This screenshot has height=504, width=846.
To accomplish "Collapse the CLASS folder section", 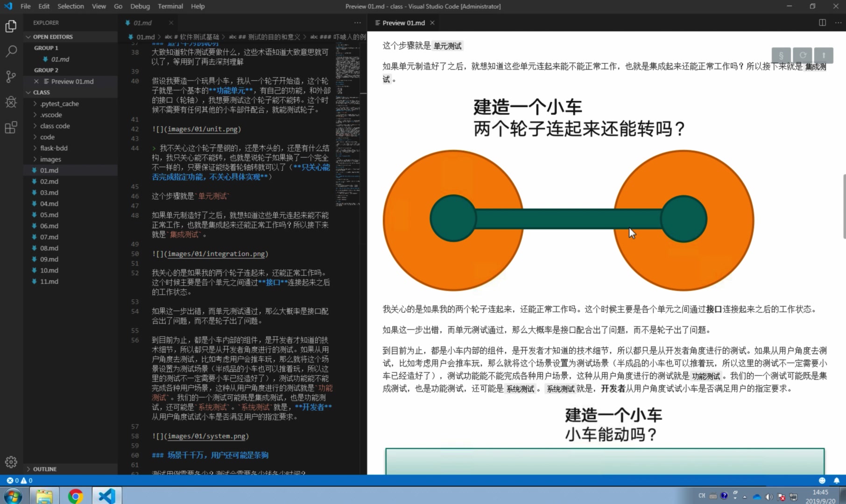I will point(70,92).
